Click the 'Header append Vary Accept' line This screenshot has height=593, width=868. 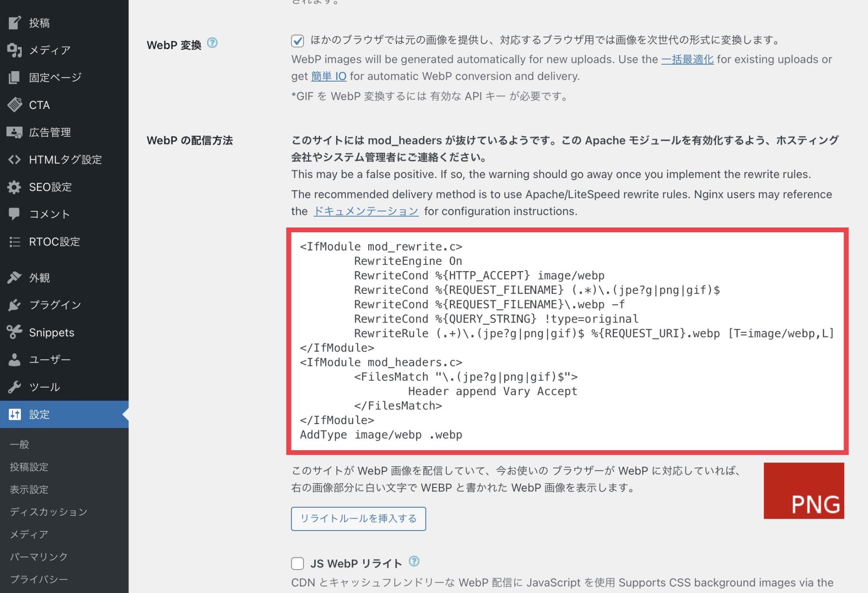(492, 392)
